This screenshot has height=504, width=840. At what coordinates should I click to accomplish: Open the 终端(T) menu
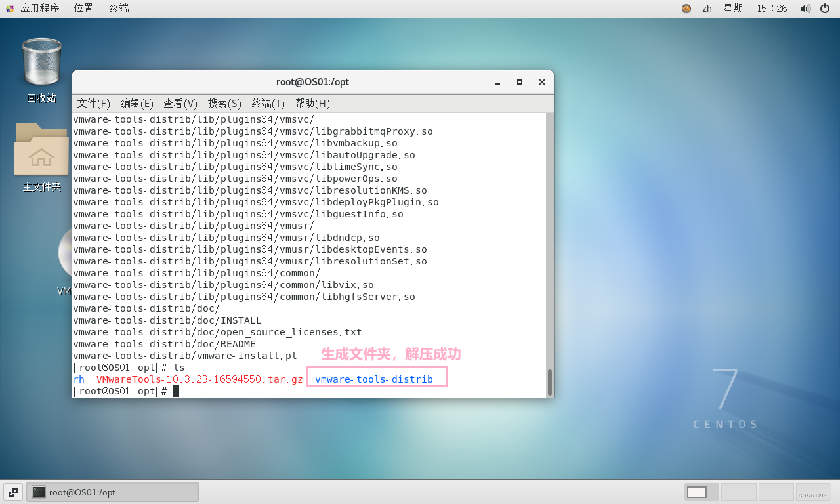268,103
